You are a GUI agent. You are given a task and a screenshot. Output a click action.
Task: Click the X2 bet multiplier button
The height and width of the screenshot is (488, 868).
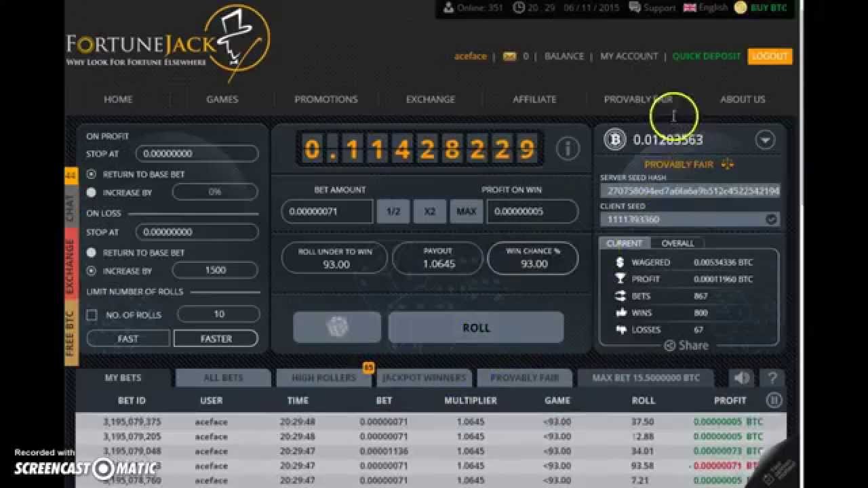[429, 211]
